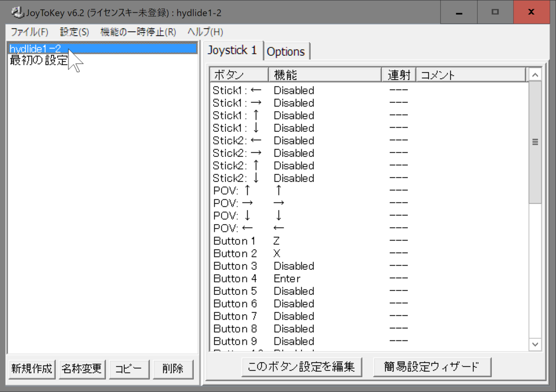Open the ファイル(F) menu
The height and width of the screenshot is (392, 556).
point(29,32)
